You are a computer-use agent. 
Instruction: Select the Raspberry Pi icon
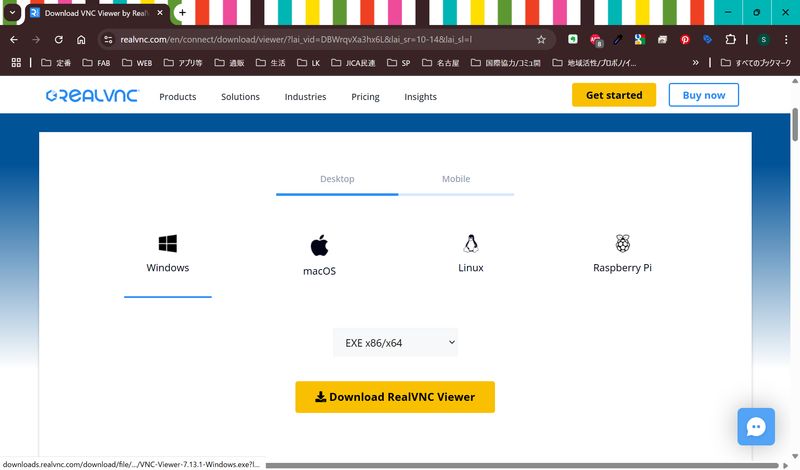click(x=622, y=243)
